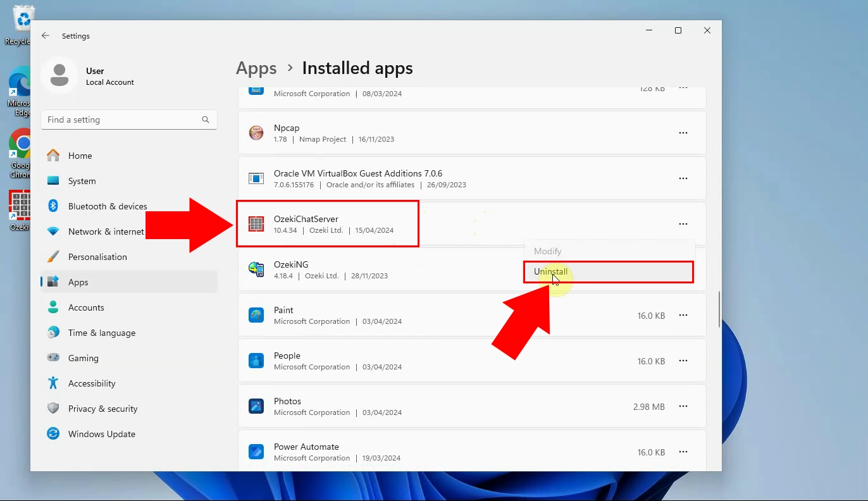The width and height of the screenshot is (868, 501).
Task: Choose Modify from the context menu
Action: coord(609,251)
